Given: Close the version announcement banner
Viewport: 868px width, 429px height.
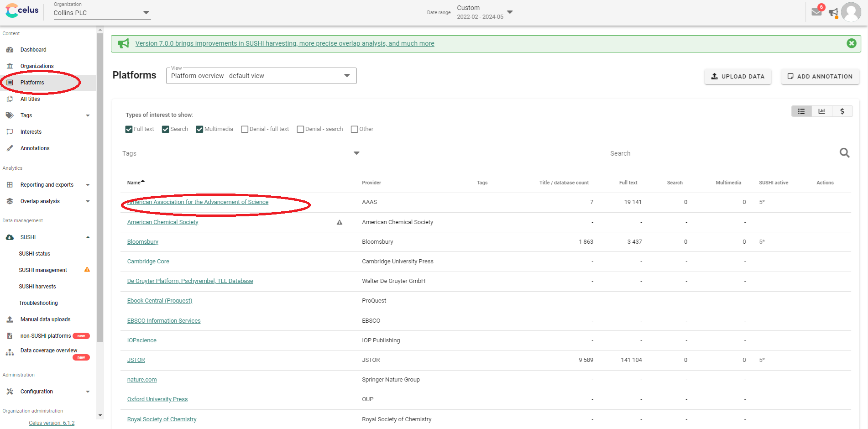Looking at the screenshot, I should pos(852,43).
